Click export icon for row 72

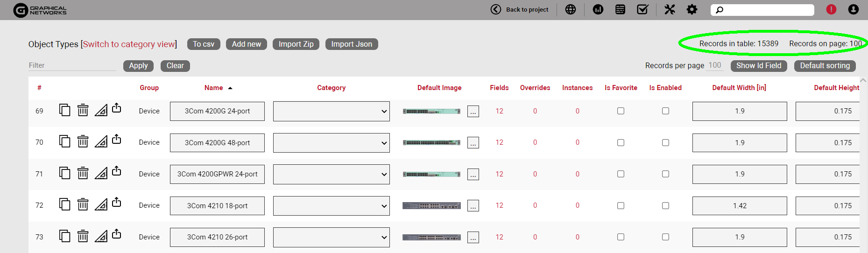[x=117, y=203]
